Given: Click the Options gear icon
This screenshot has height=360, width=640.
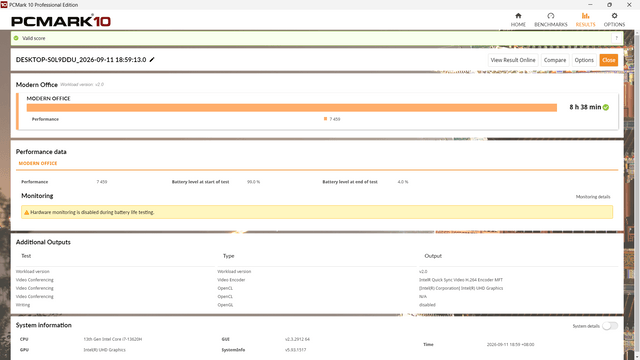Looking at the screenshot, I should 614,16.
